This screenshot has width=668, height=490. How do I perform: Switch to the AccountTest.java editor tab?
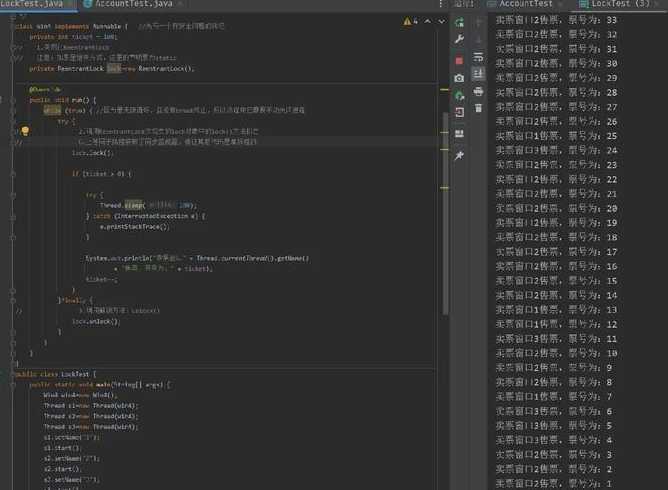coord(133,4)
